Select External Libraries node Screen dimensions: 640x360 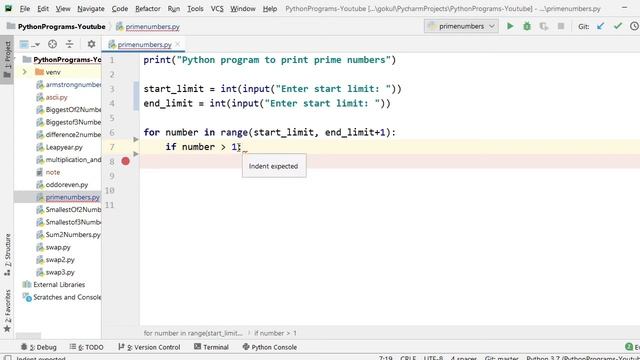[x=59, y=284]
